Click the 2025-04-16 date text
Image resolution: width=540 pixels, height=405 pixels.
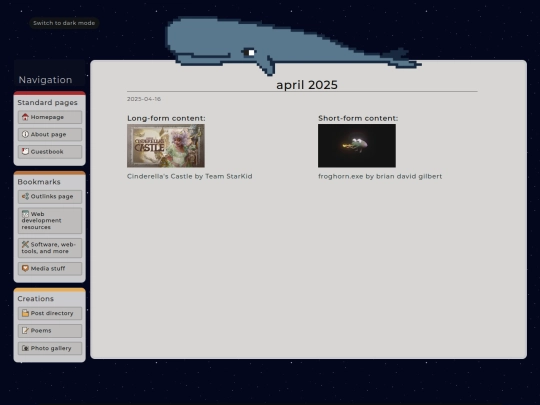coord(144,99)
